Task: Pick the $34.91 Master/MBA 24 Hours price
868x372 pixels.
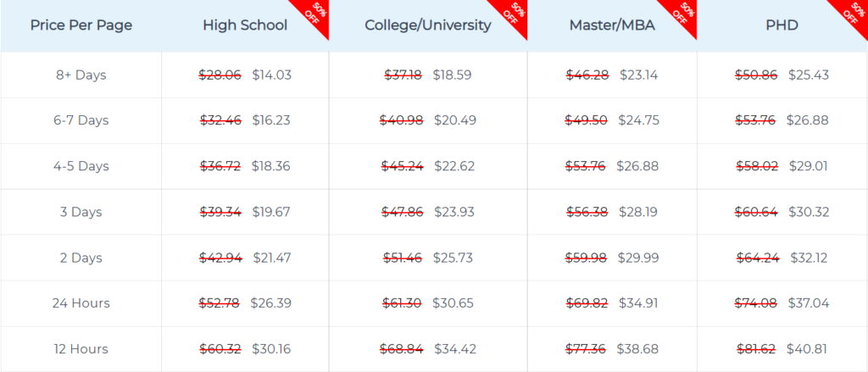Action: [638, 303]
